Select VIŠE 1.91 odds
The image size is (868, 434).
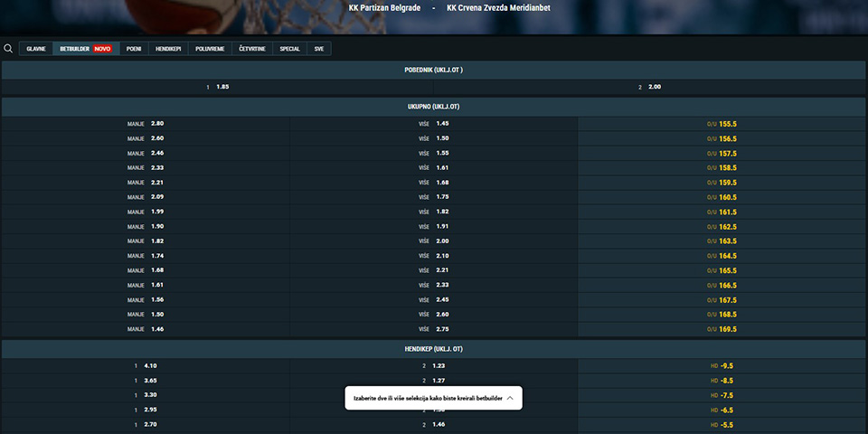coord(433,226)
